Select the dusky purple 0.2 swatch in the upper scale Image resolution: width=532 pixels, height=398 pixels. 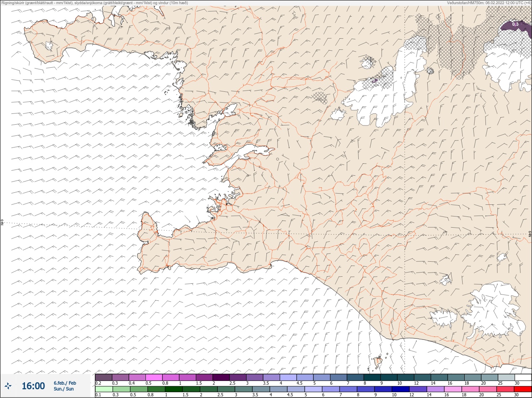coord(103,377)
